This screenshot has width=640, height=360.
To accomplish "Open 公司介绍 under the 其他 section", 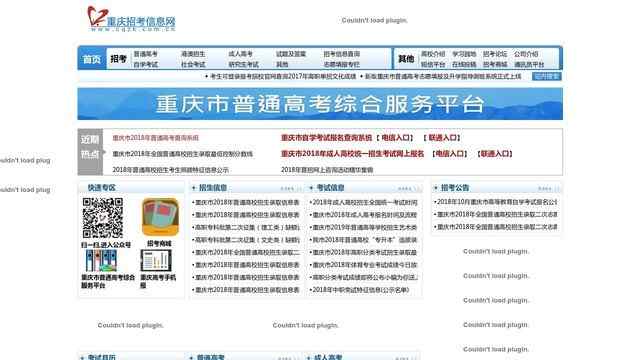I will pos(526,54).
